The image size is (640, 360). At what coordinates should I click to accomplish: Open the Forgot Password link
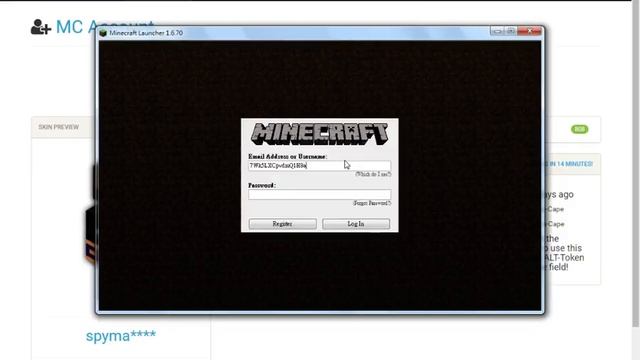click(x=372, y=203)
